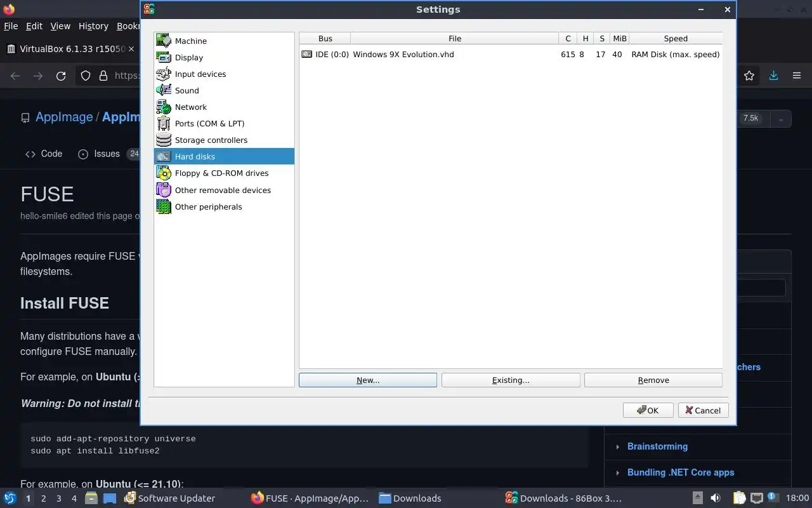This screenshot has height=508, width=812.
Task: Open GitHub Code tab
Action: [x=44, y=154]
